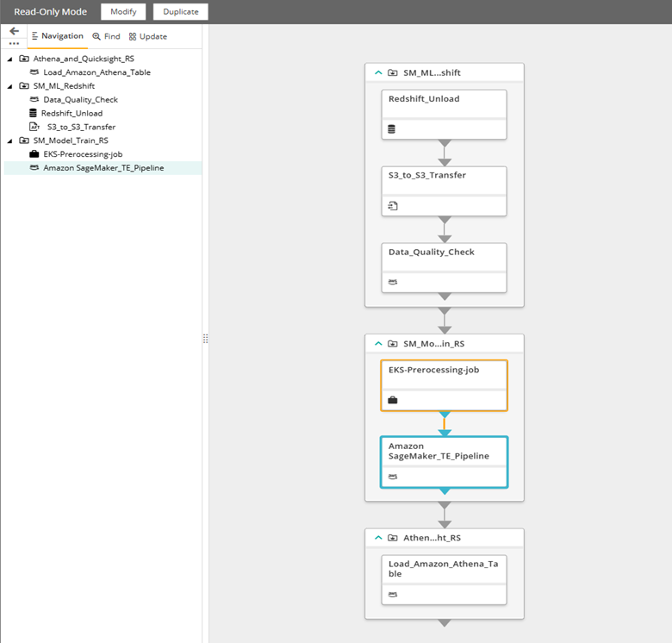Select the Load_Amazon_Athena_Table node on canvas
This screenshot has height=643, width=672.
444,580
